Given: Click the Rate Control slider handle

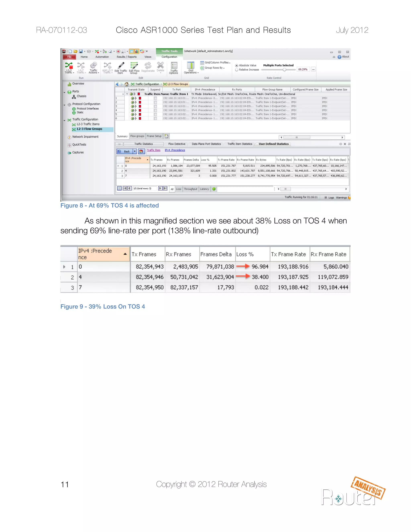Looking at the screenshot, I should [x=284, y=70].
